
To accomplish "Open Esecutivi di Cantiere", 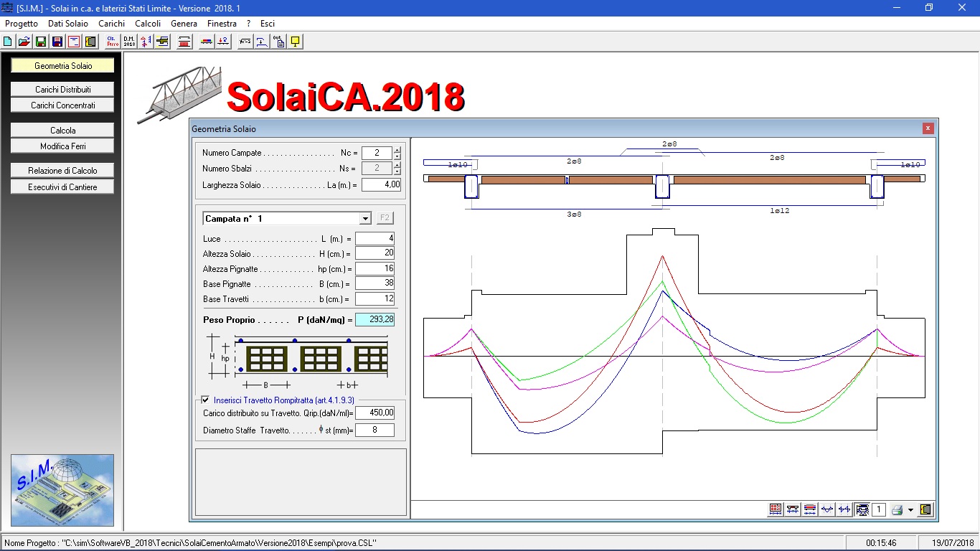I will pyautogui.click(x=63, y=187).
